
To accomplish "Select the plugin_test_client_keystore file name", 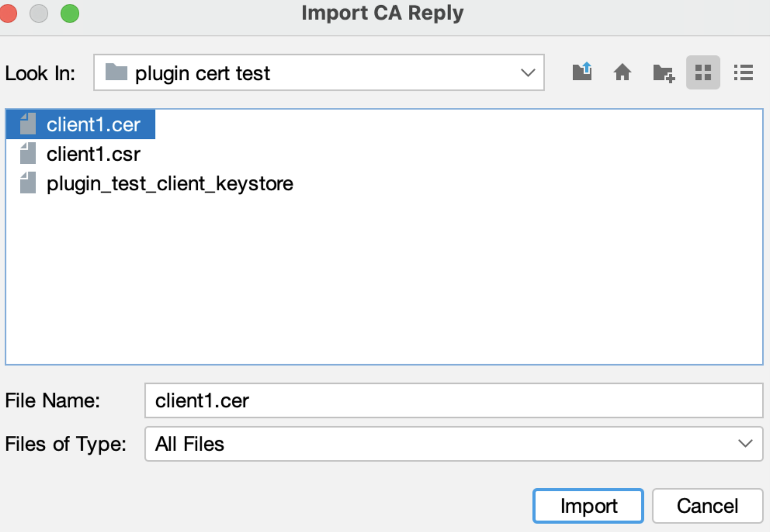I will [170, 184].
